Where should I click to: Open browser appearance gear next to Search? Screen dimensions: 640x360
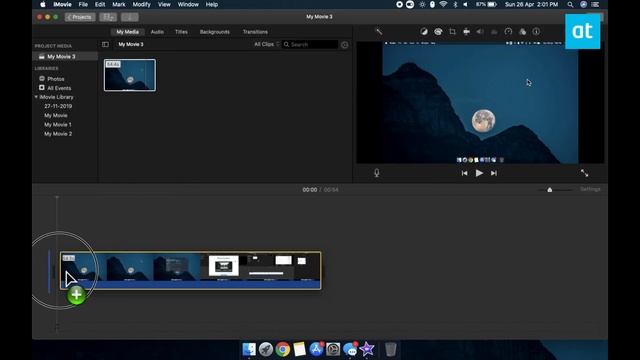(344, 44)
